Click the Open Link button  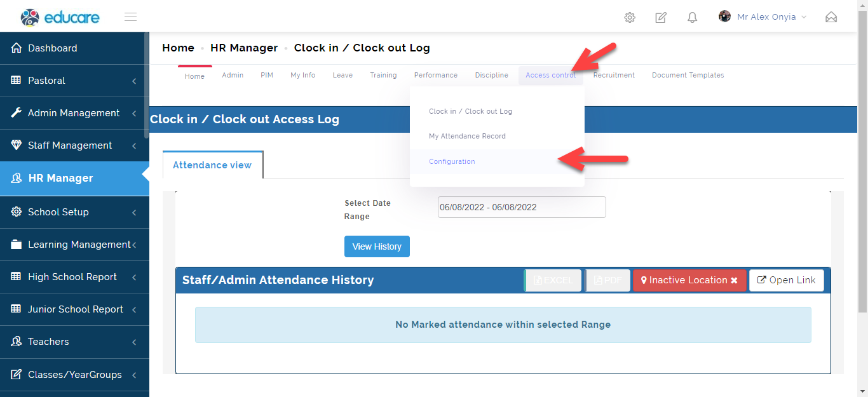pyautogui.click(x=787, y=280)
